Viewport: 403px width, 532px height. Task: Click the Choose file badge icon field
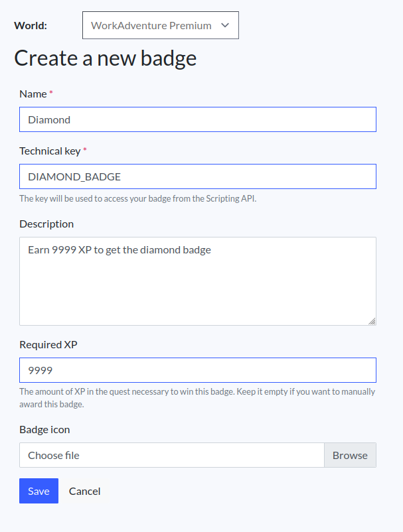pyautogui.click(x=171, y=455)
